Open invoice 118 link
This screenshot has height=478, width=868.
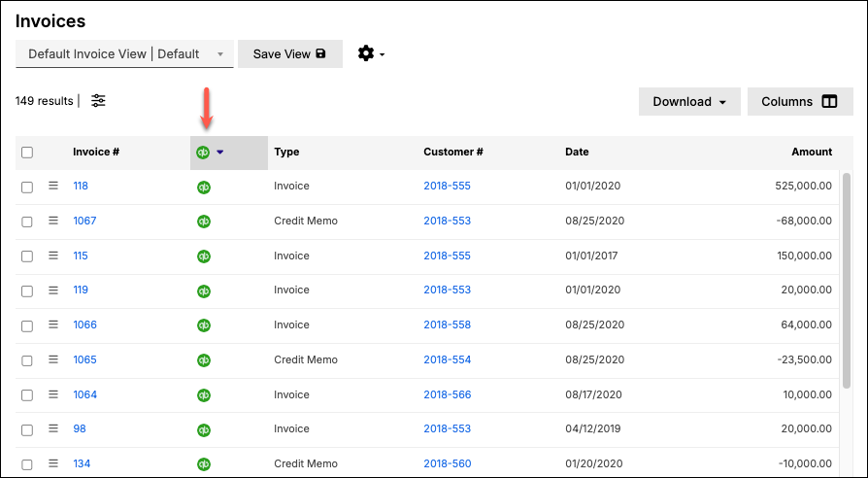tap(81, 186)
